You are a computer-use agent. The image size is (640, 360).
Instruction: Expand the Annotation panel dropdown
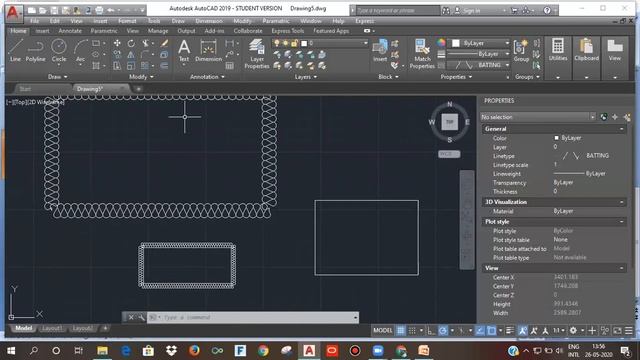click(207, 77)
